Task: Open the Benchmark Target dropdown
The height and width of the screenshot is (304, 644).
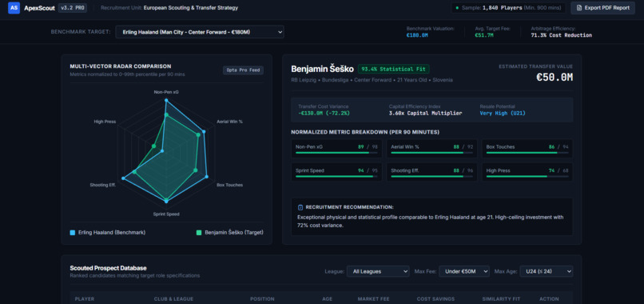Action: [200, 32]
